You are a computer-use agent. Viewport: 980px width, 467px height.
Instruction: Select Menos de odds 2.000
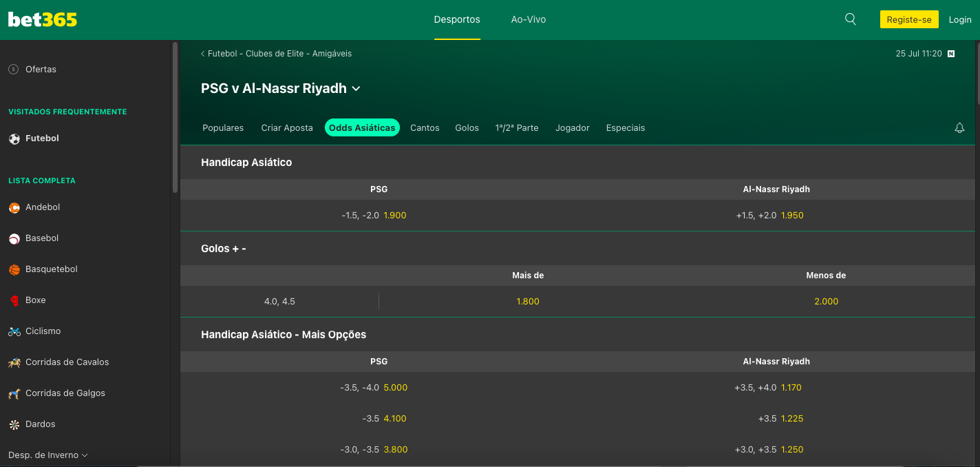coord(826,302)
